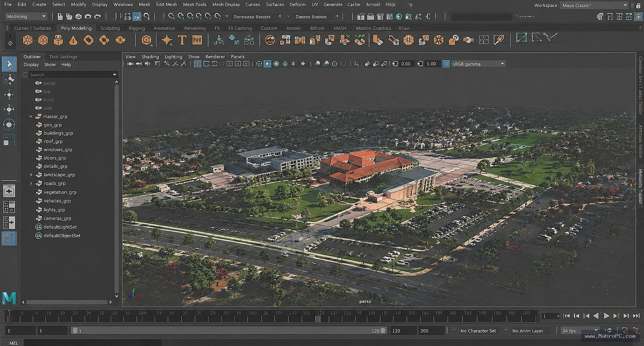Open the sRGB gamma view transform dropdown
This screenshot has height=346, width=644.
point(478,64)
